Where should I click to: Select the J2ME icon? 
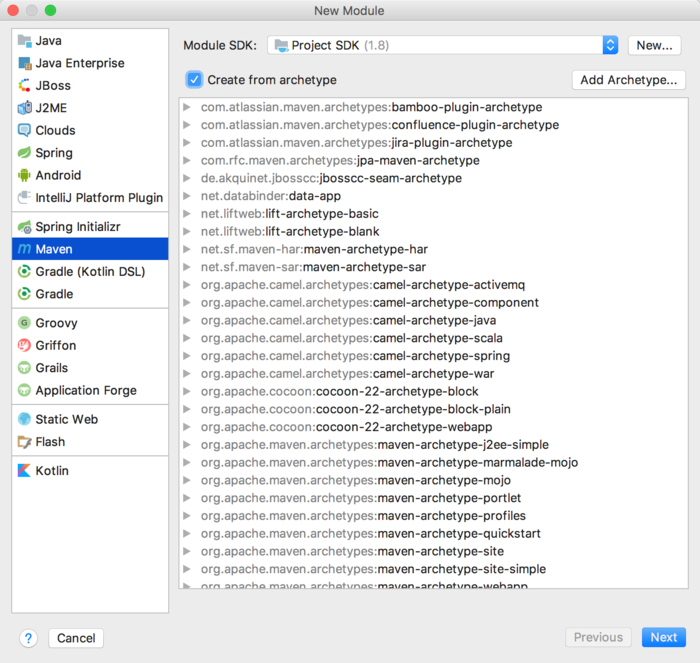click(24, 108)
